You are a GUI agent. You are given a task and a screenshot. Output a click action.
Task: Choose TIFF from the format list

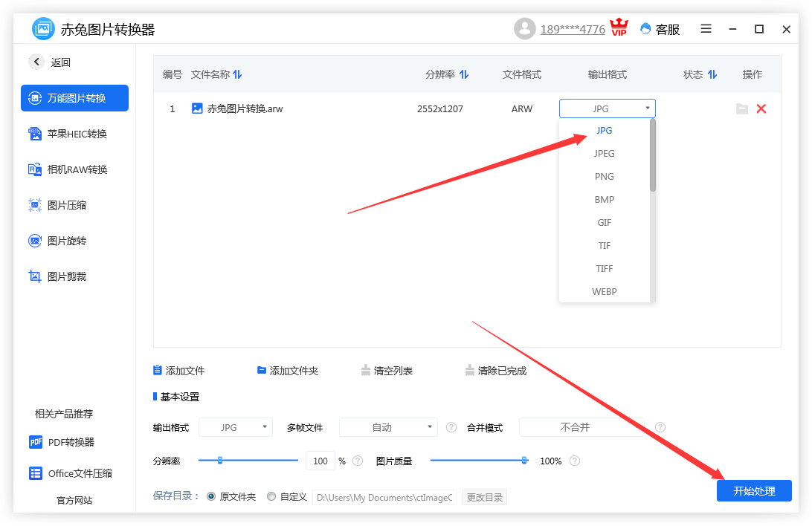605,268
